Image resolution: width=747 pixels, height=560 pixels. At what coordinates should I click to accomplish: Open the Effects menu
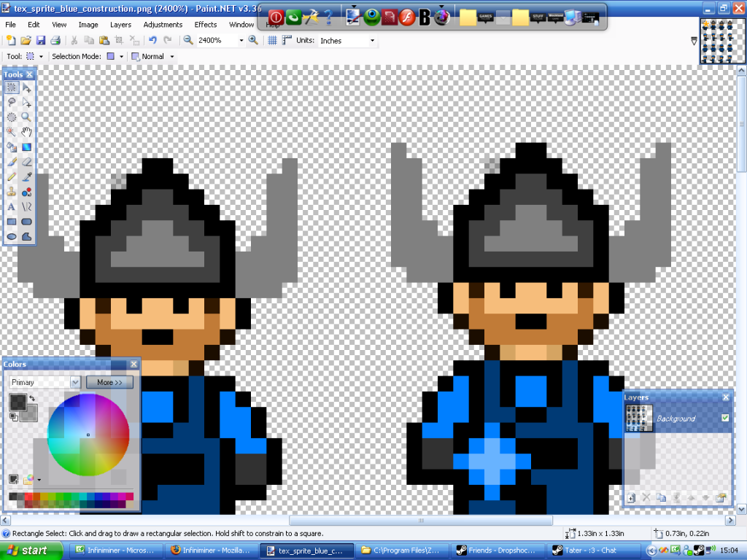pyautogui.click(x=206, y=24)
